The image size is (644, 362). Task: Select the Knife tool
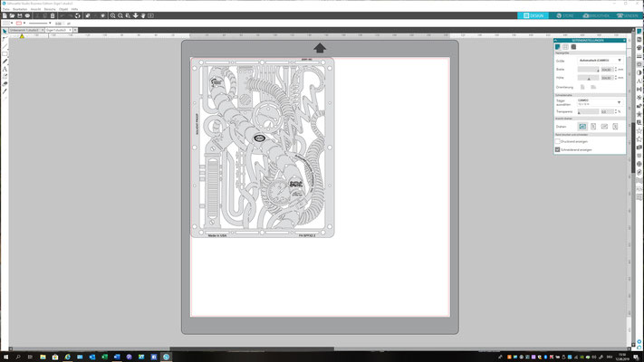coord(5,91)
